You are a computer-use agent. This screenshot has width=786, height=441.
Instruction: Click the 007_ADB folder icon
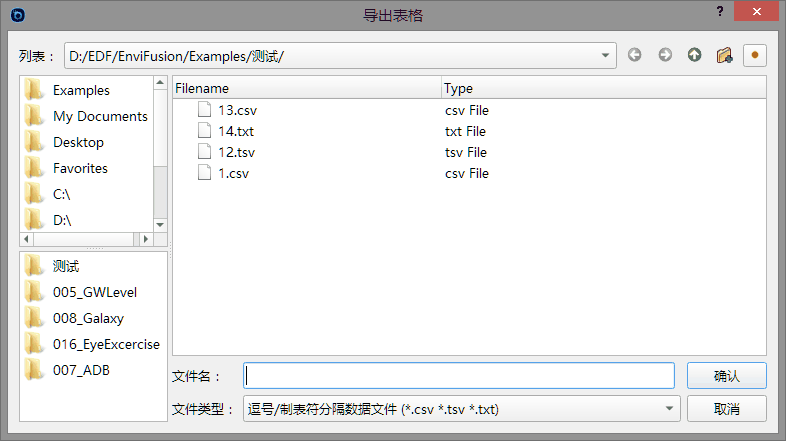click(x=34, y=370)
